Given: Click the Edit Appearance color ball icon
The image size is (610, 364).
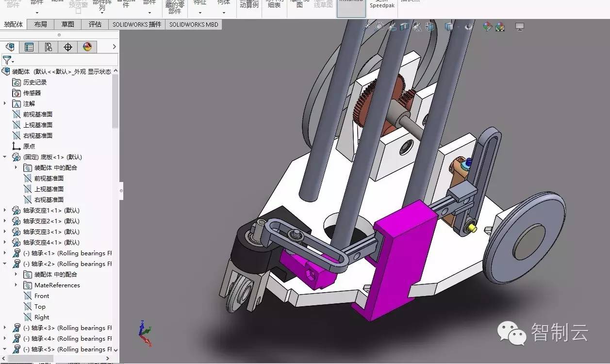Looking at the screenshot, I should coord(488,27).
